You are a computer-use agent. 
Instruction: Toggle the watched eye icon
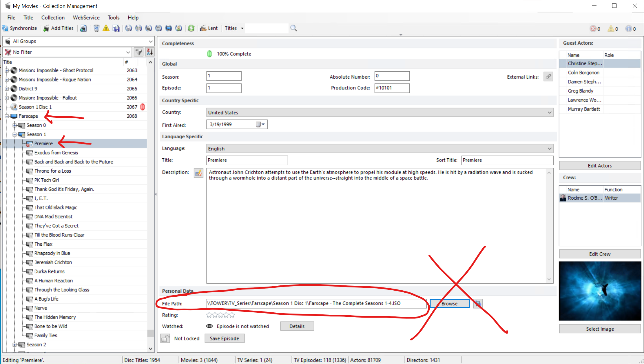tap(209, 326)
